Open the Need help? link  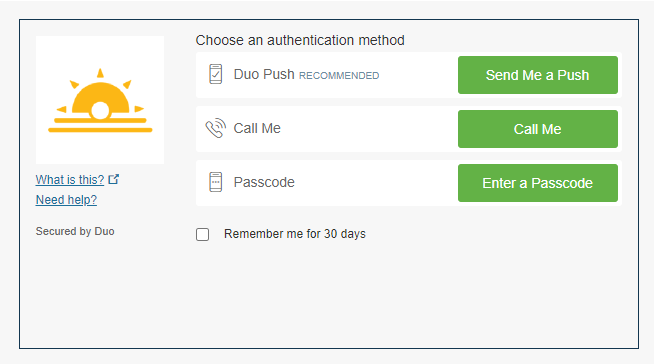pos(66,200)
